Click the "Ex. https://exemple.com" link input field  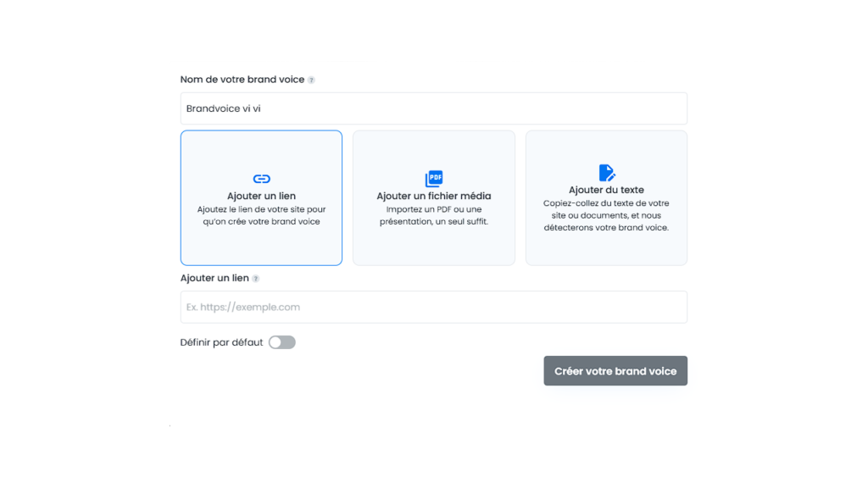click(434, 307)
